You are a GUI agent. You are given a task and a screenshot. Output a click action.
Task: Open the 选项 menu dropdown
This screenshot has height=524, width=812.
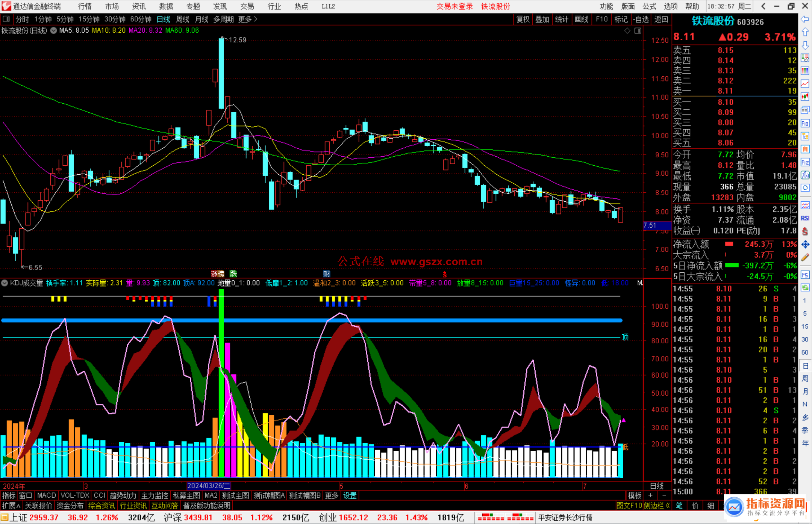coord(671,6)
